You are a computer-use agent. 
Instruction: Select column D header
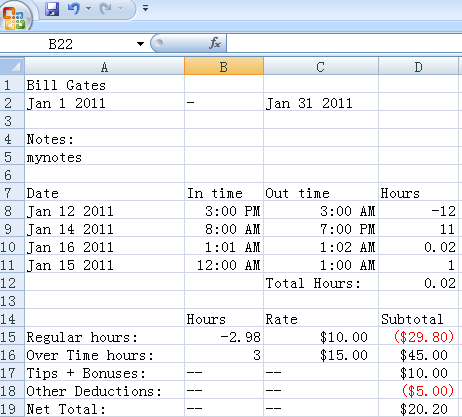pyautogui.click(x=418, y=66)
